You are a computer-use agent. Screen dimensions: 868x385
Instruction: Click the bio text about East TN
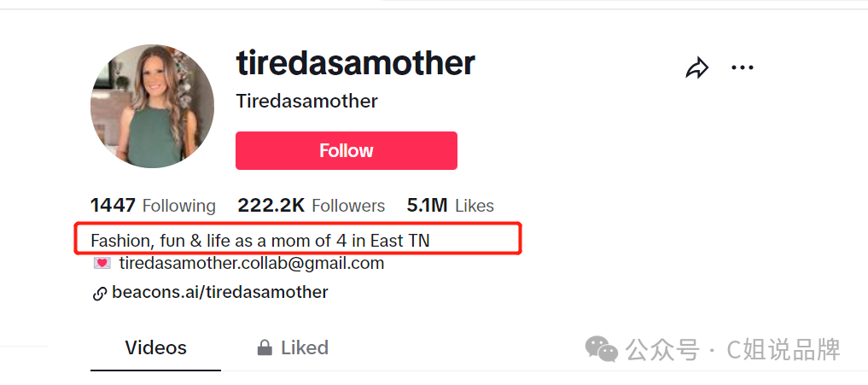pyautogui.click(x=260, y=241)
